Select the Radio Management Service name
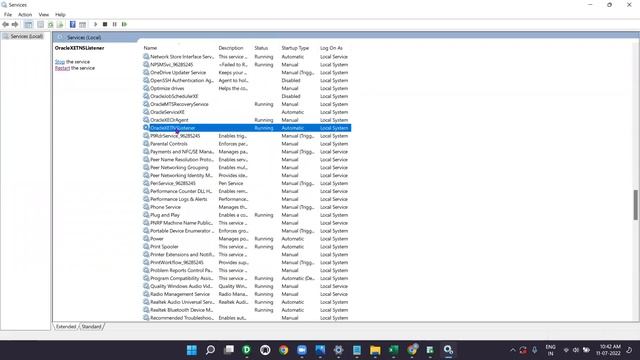This screenshot has height=360, width=640. (180, 294)
